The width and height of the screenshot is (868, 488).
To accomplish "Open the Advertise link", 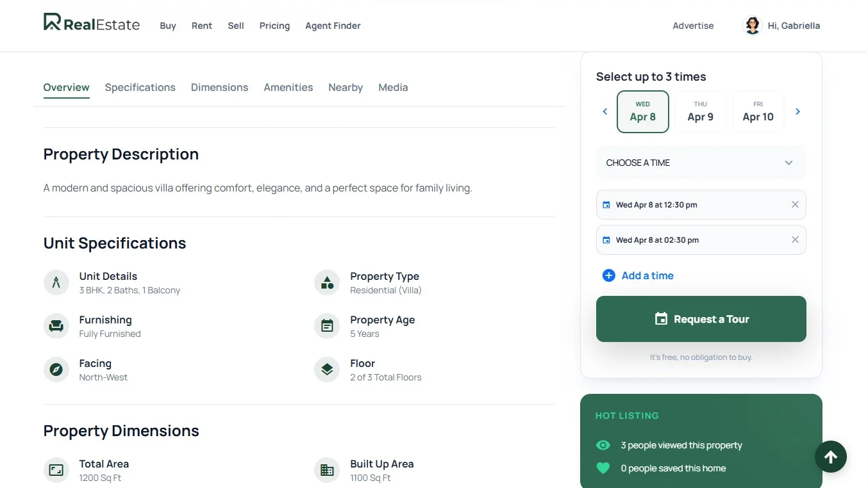I will (x=693, y=26).
